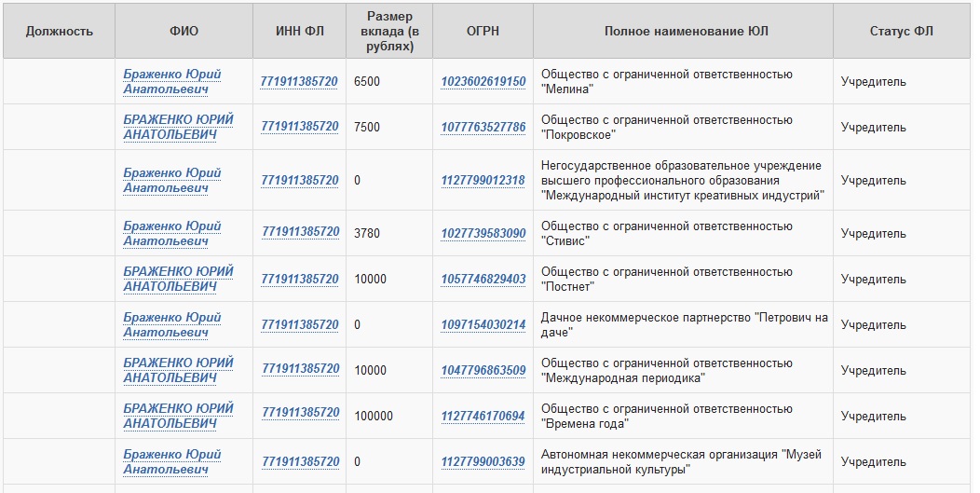
Task: Click founder name link in the "Мелина" row
Action: (x=171, y=82)
